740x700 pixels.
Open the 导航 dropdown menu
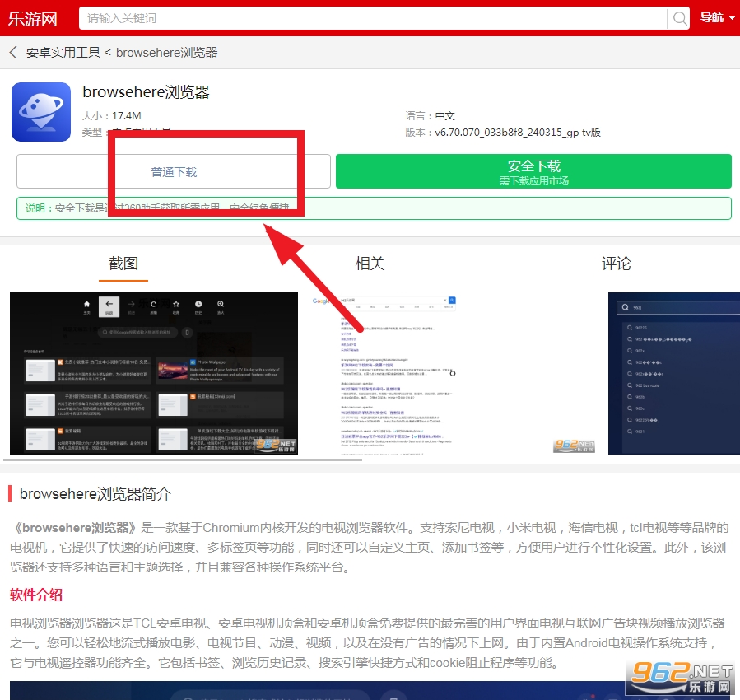(717, 18)
